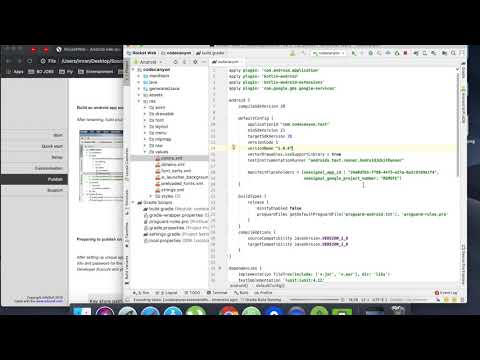Screen dimensions: 480x360
Task: Select the font folder
Action: click(x=157, y=120)
